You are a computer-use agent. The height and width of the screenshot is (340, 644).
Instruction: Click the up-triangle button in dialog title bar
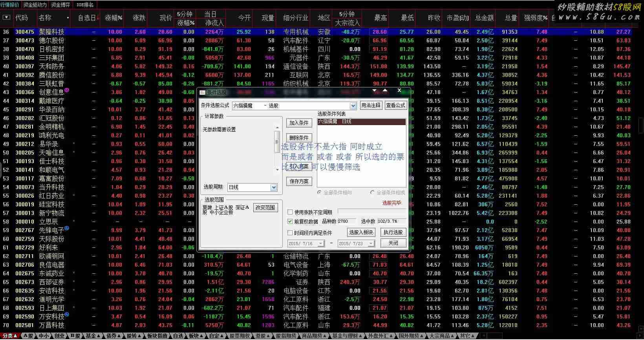[385, 91]
